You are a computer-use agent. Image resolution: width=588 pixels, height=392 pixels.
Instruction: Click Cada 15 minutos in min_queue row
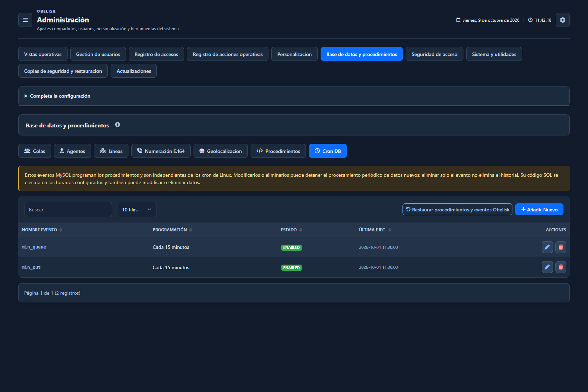[171, 247]
